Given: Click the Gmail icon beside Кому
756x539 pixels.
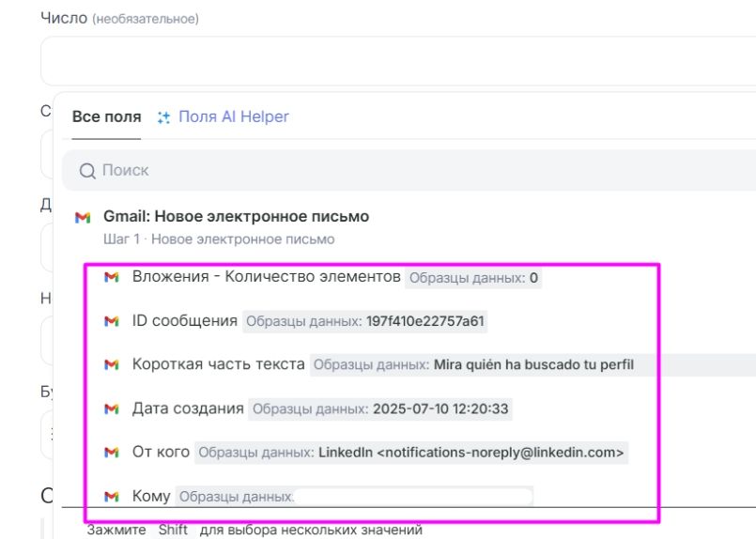Looking at the screenshot, I should click(112, 496).
